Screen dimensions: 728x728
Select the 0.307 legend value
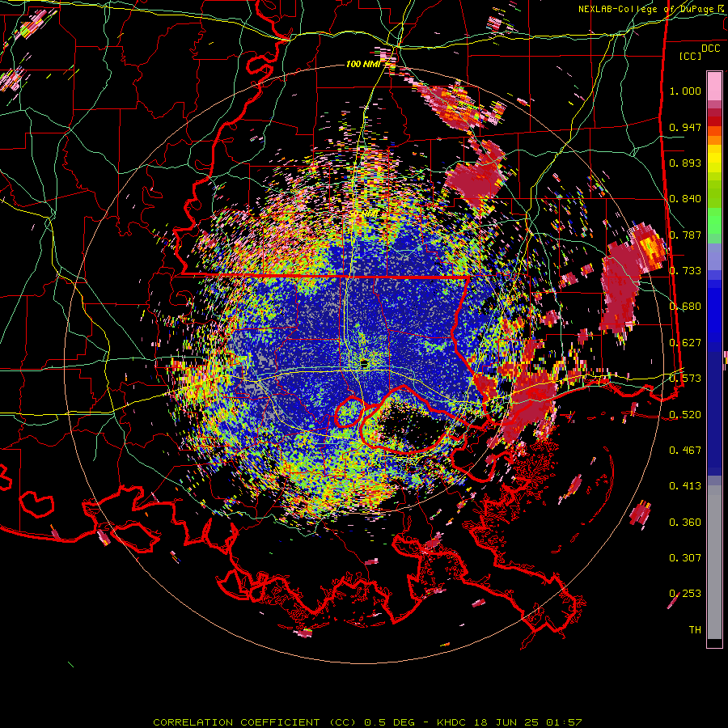(x=685, y=557)
